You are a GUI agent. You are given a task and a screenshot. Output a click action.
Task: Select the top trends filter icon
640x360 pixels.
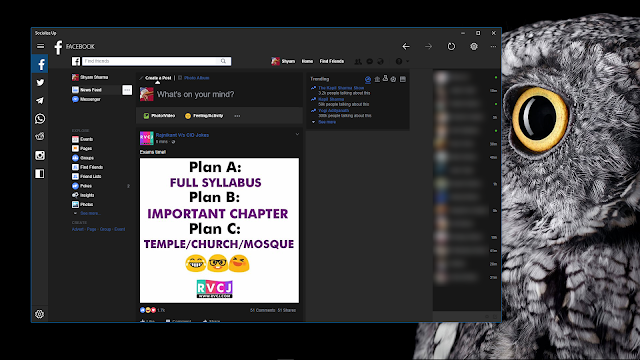pyautogui.click(x=368, y=79)
